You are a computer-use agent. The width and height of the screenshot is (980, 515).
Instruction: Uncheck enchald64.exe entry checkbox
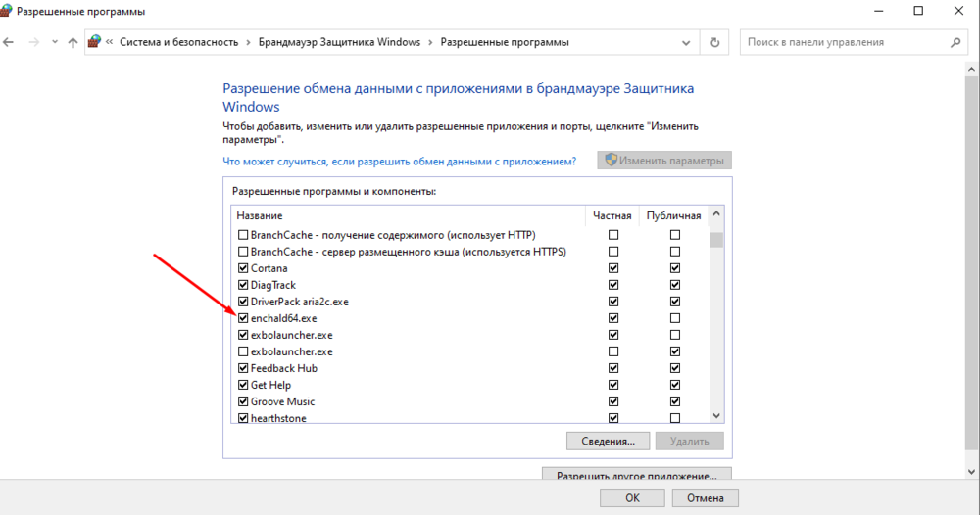click(x=243, y=318)
